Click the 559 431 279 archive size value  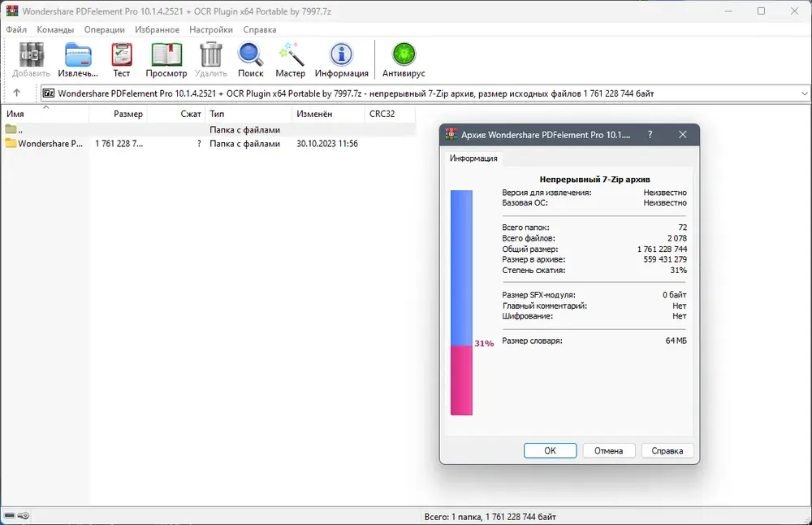[665, 259]
